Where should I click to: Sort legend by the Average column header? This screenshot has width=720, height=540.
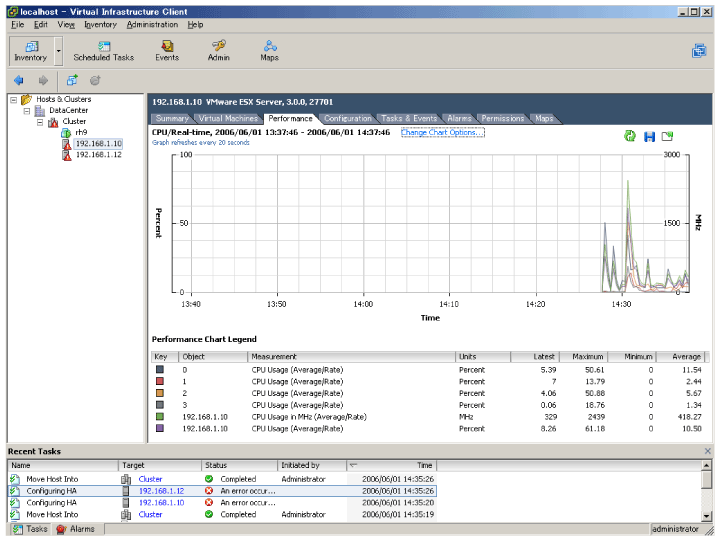681,357
